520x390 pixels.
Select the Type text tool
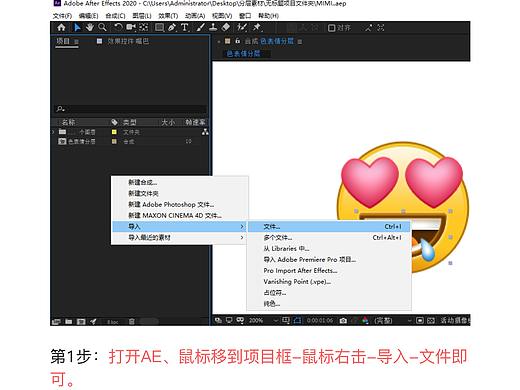tap(185, 28)
